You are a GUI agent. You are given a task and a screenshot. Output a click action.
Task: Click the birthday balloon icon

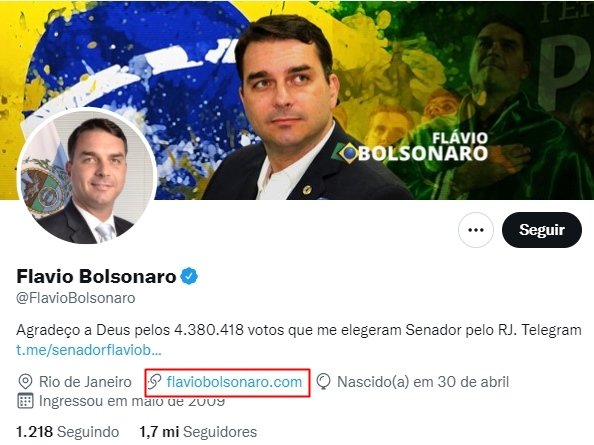pos(324,382)
